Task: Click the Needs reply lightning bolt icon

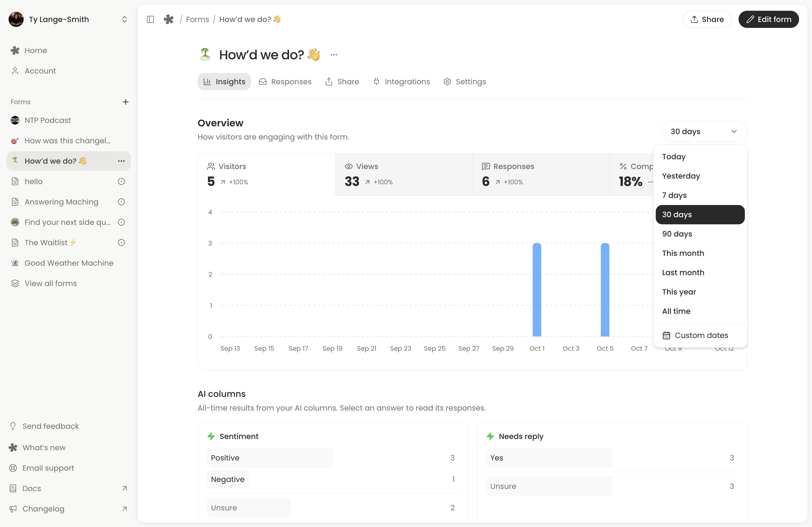Action: (490, 436)
